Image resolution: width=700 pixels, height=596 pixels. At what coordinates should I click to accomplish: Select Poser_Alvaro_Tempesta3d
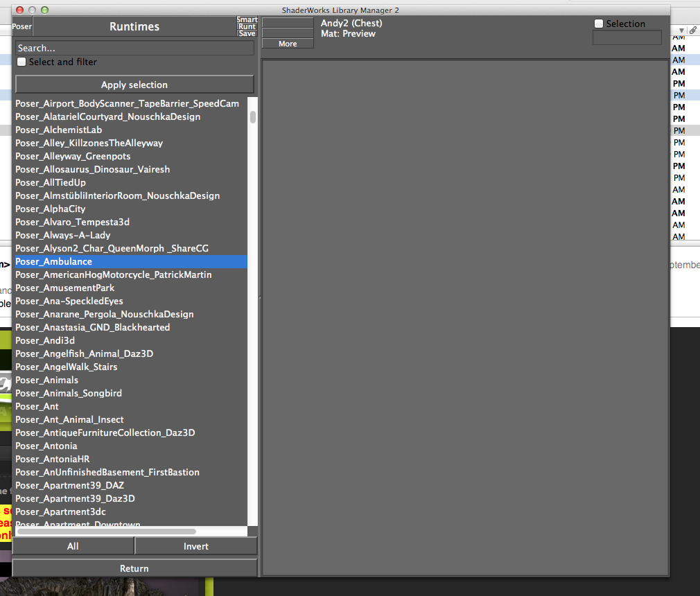tap(131, 222)
